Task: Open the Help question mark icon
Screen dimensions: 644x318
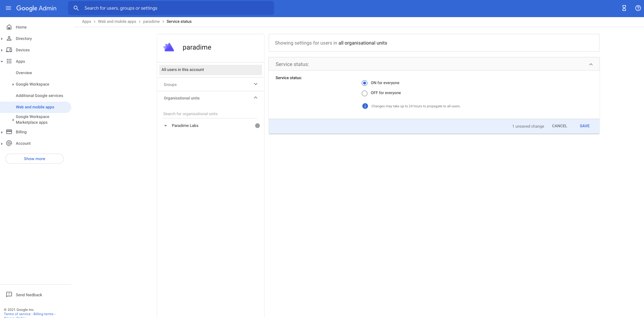Action: [638, 8]
